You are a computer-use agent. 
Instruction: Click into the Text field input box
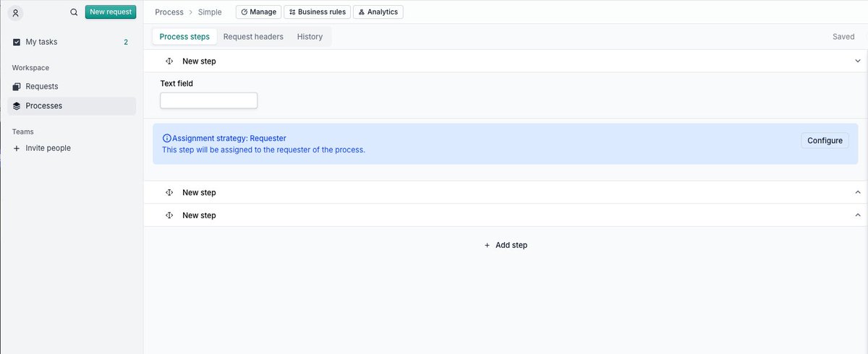point(208,100)
